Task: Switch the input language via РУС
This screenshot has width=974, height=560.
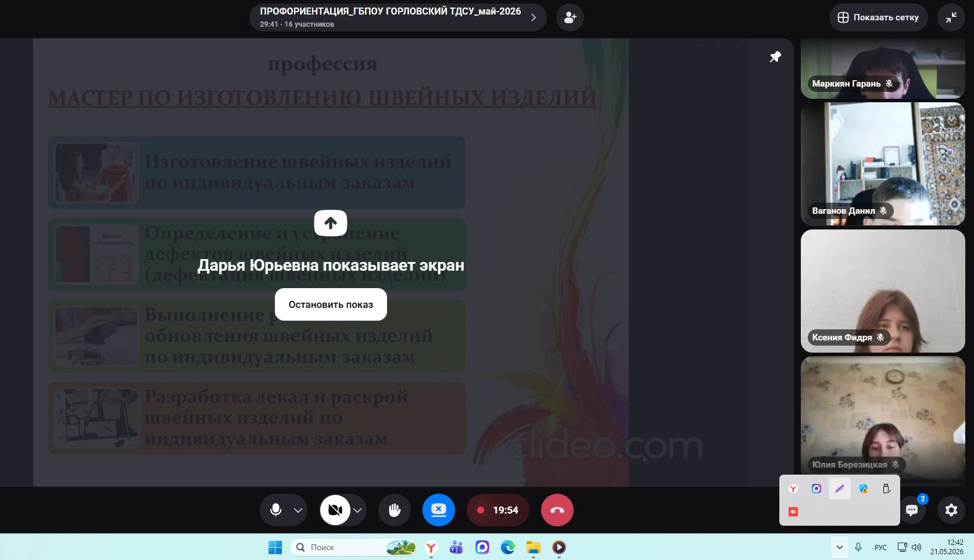Action: tap(880, 547)
